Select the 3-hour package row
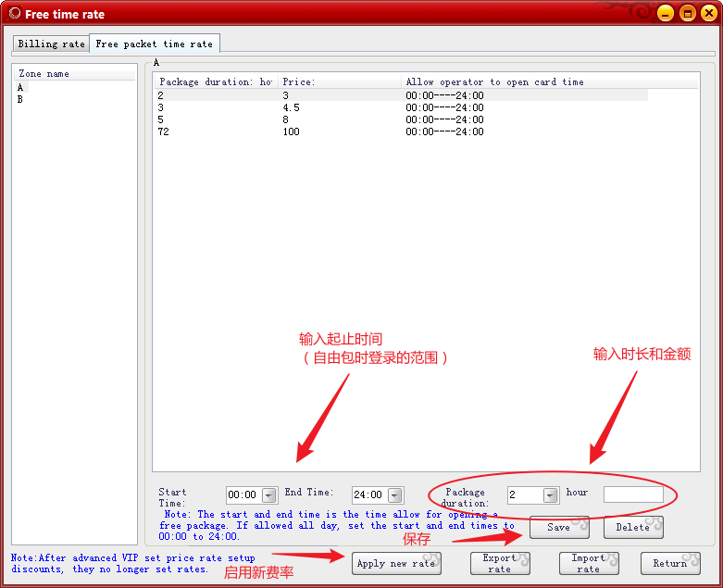The height and width of the screenshot is (588, 723). click(x=401, y=107)
